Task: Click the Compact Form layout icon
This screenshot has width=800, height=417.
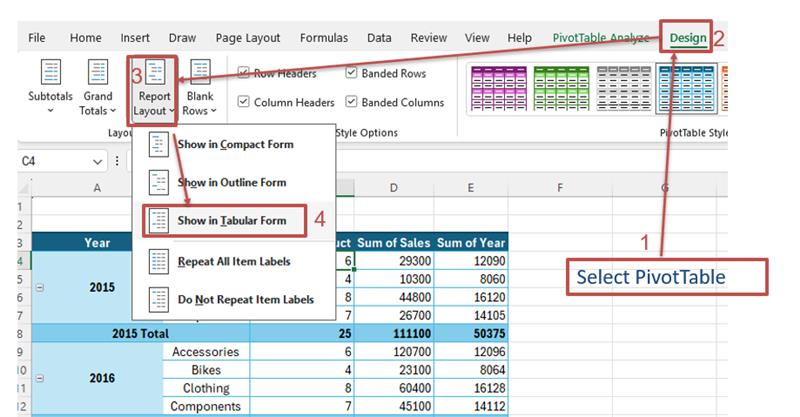Action: pos(159,144)
